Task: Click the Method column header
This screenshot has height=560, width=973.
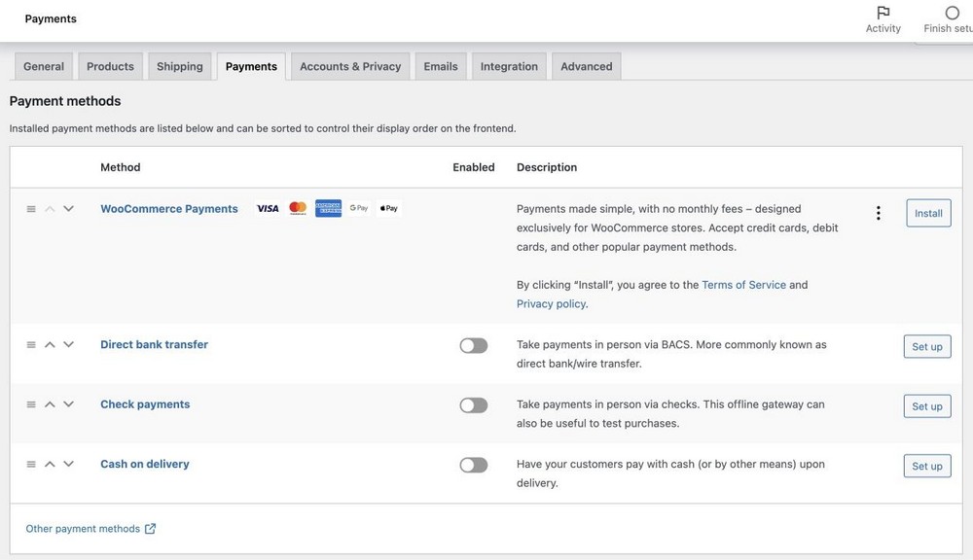Action: point(121,167)
